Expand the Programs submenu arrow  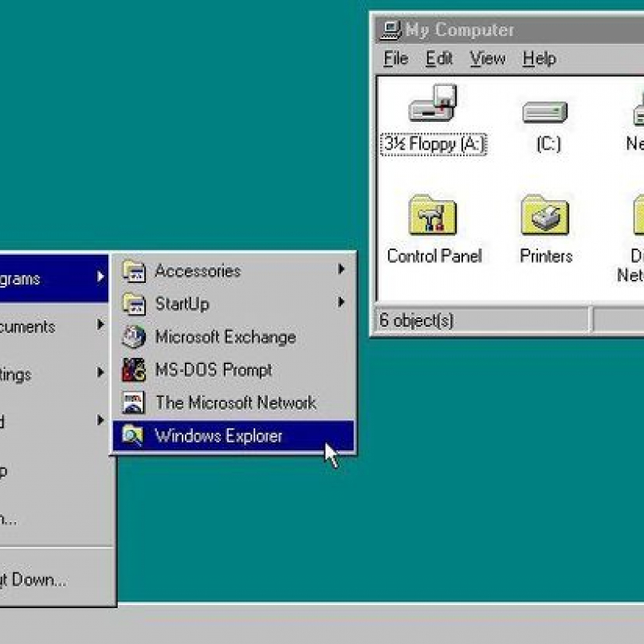tap(100, 277)
